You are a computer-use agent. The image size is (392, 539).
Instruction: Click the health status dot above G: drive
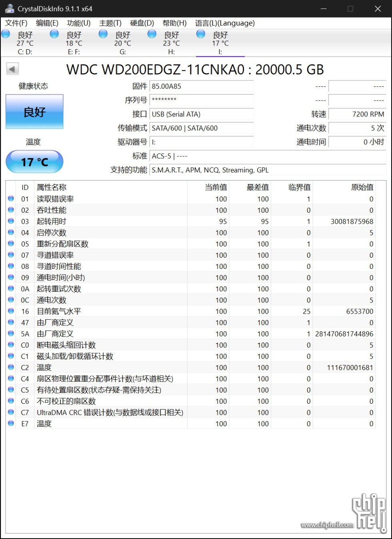coord(103,34)
